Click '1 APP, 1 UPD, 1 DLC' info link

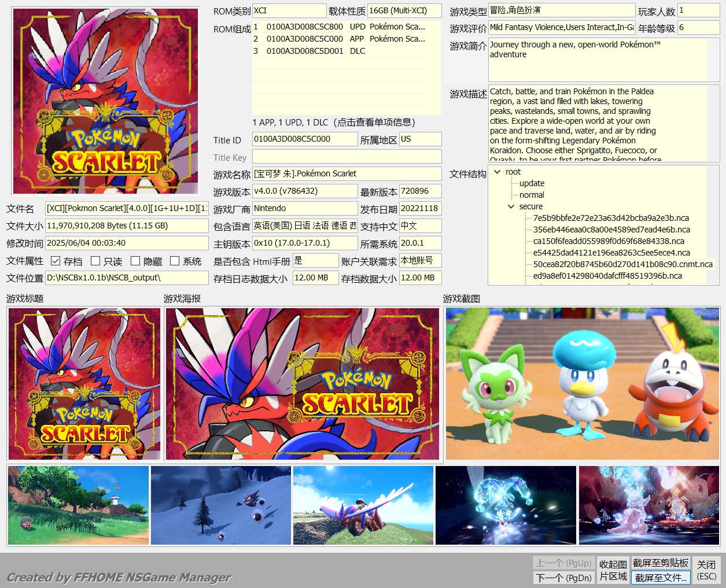coord(334,122)
